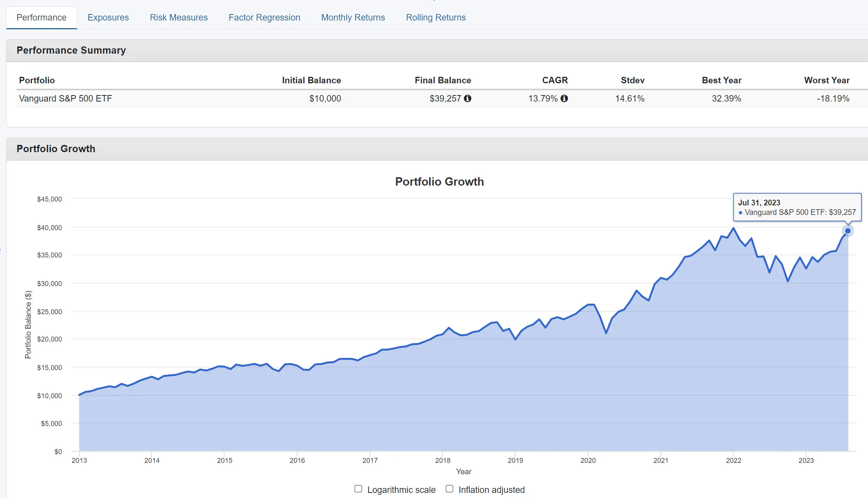The width and height of the screenshot is (868, 499).
Task: Click the Portfolio Growth chart title
Action: click(439, 181)
